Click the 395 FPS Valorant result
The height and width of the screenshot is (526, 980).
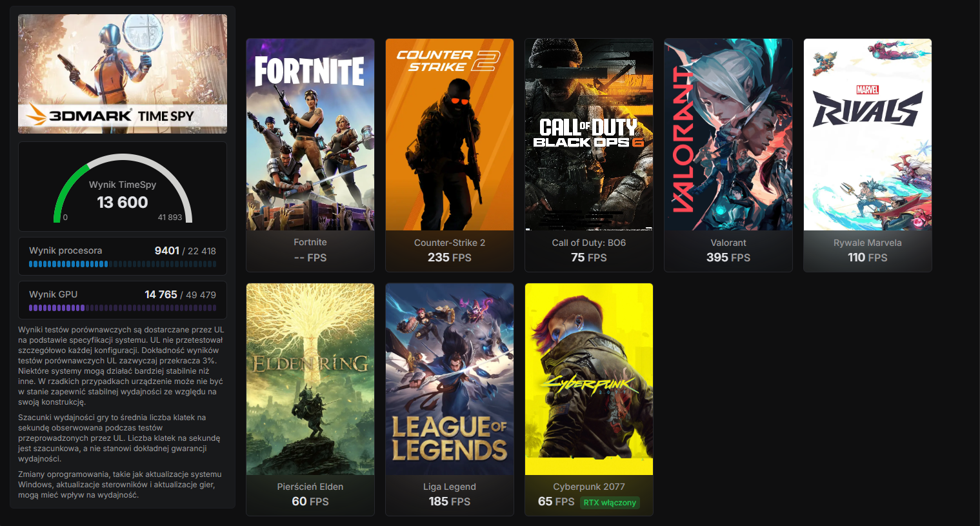pos(728,258)
